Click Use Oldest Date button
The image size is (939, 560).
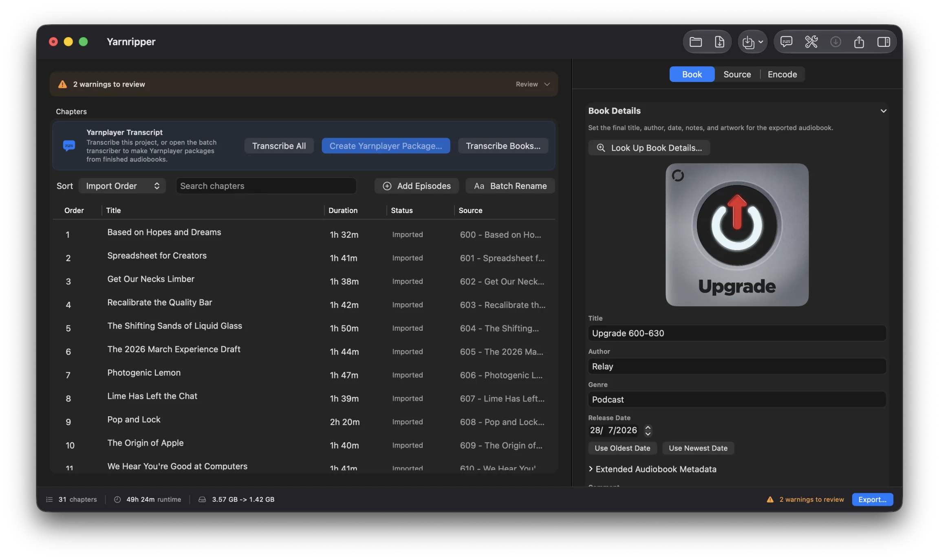click(x=622, y=448)
